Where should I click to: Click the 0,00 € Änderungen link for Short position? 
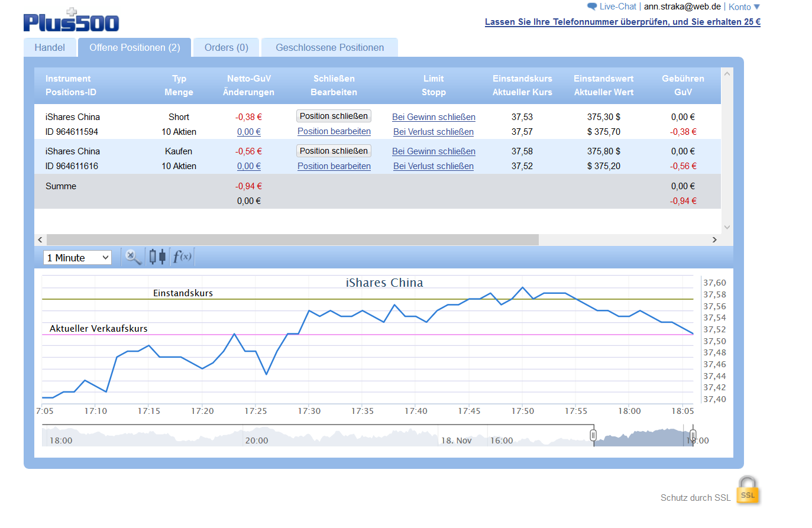[x=249, y=132]
